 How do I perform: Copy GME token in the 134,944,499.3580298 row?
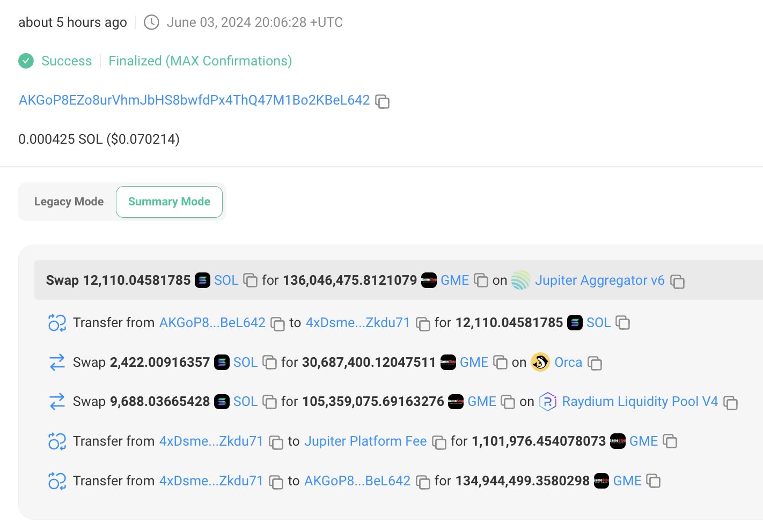pos(654,481)
